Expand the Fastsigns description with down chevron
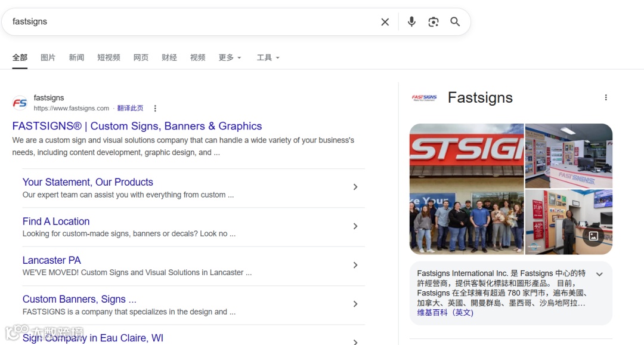644x345 pixels. click(600, 275)
